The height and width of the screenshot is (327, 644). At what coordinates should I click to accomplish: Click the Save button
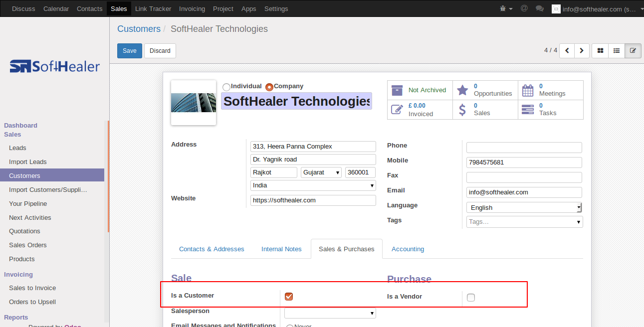tap(130, 51)
